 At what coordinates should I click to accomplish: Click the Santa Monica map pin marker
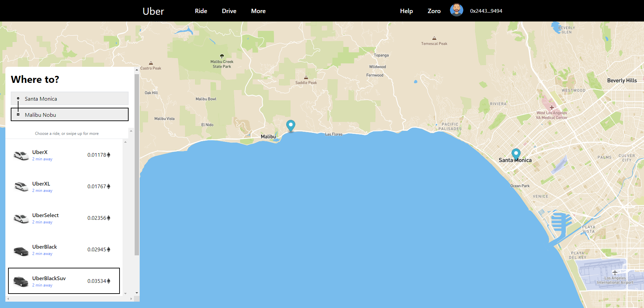click(x=516, y=154)
